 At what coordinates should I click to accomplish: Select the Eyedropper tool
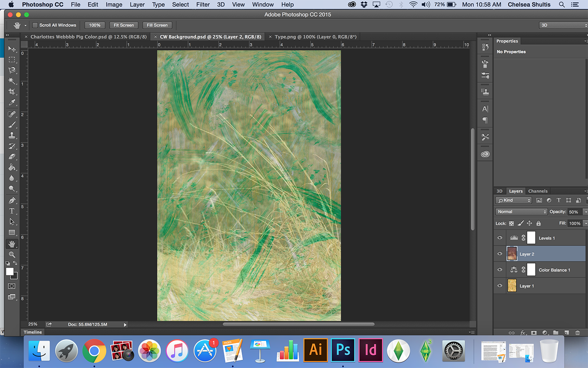pyautogui.click(x=12, y=103)
